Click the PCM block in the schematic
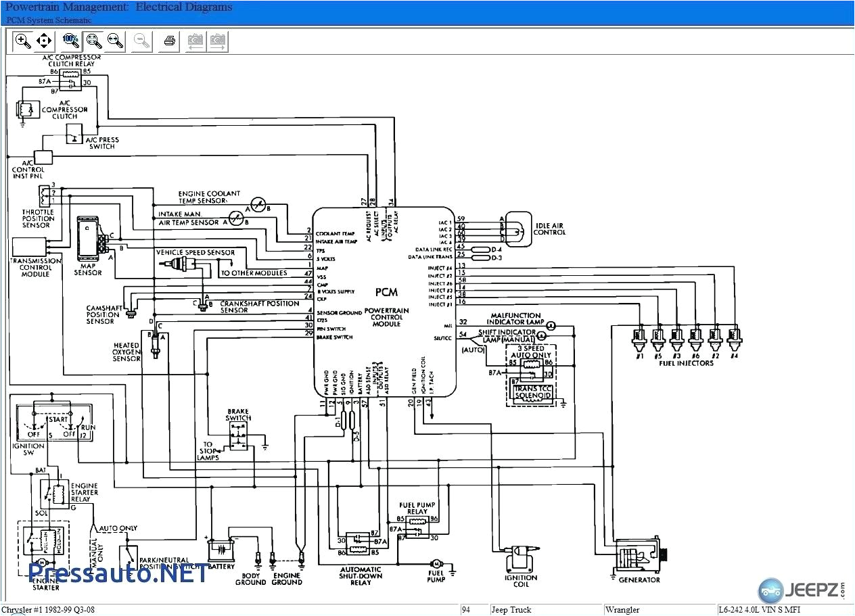Screen dimensions: 855x616 [384, 293]
